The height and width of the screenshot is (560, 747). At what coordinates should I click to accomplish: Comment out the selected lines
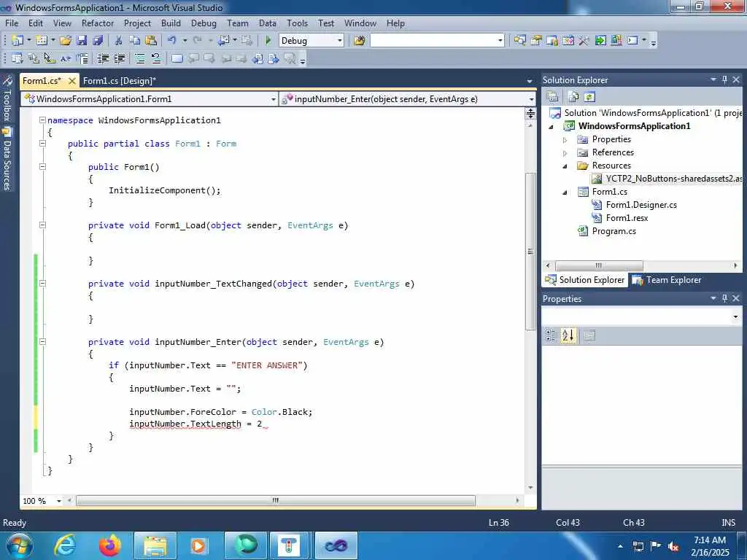139,58
